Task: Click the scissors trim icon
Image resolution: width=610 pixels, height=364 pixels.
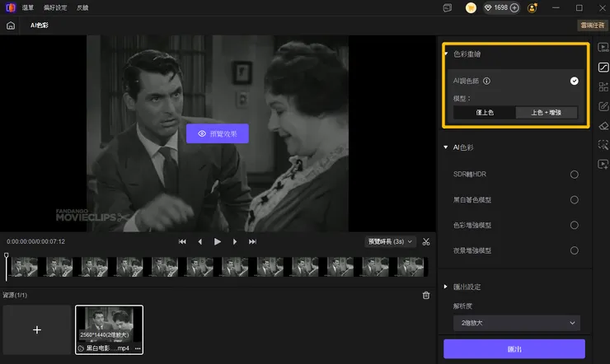Action: coord(426,241)
